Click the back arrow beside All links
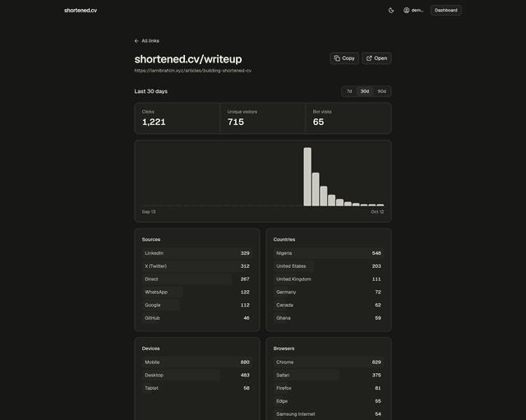 [136, 41]
